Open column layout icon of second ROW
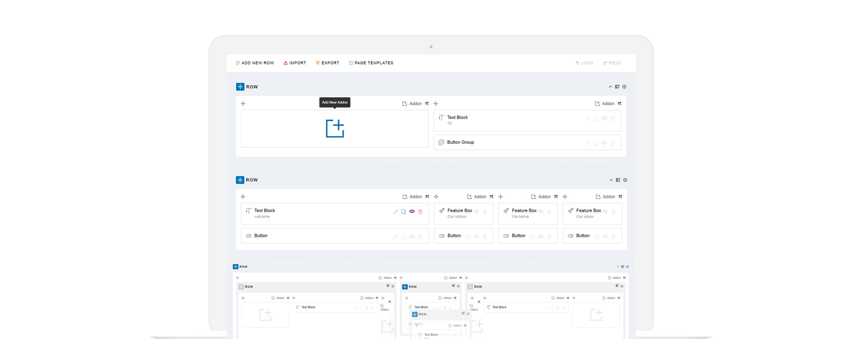This screenshot has width=868, height=339. [x=618, y=180]
